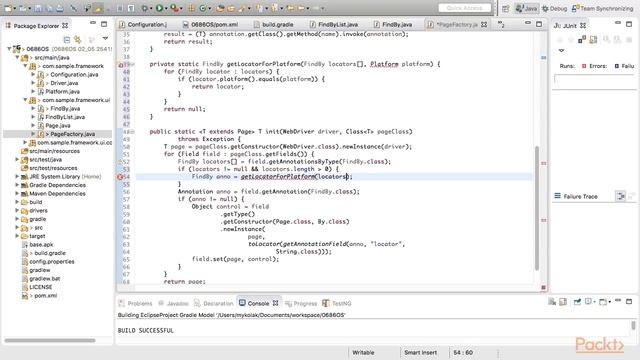Click the Open Type toolbar icon
640x360 pixels.
pos(220,8)
